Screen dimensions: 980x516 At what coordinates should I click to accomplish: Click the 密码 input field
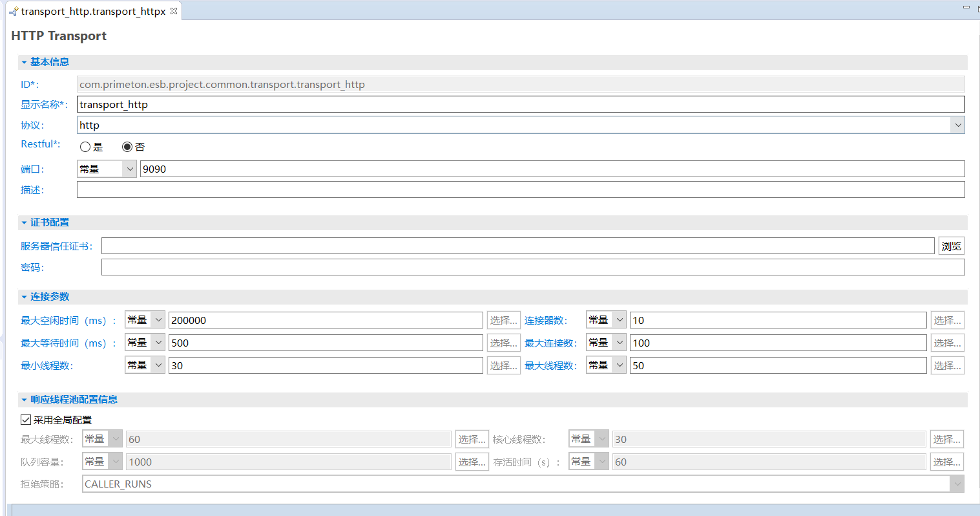tap(532, 267)
